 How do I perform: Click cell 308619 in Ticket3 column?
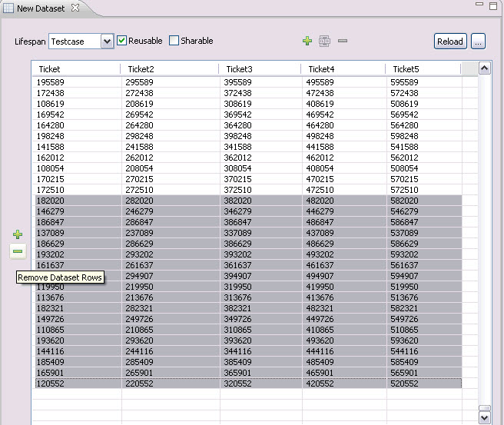pos(261,104)
